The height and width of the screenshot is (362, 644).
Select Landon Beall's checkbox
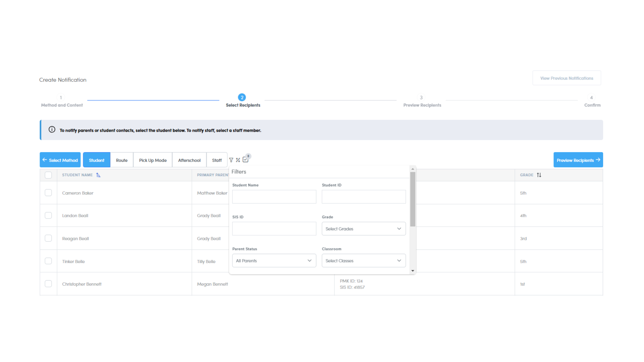48,216
